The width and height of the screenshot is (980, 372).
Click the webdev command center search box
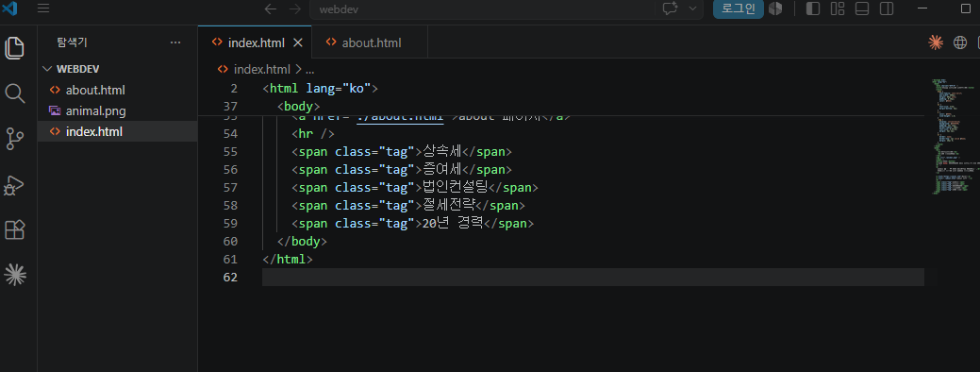[x=482, y=9]
